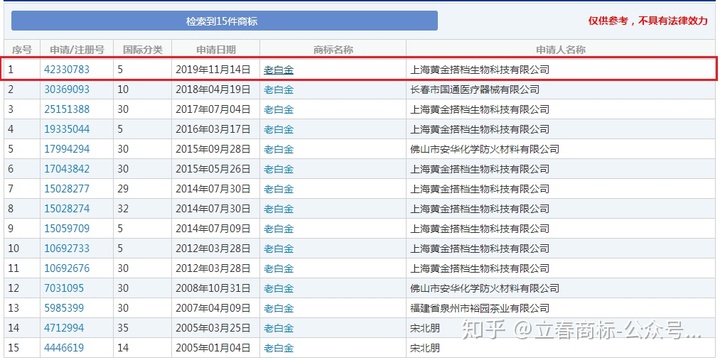This screenshot has height=360, width=720.
Task: Open registration number 4712994 link
Action: click(x=64, y=328)
